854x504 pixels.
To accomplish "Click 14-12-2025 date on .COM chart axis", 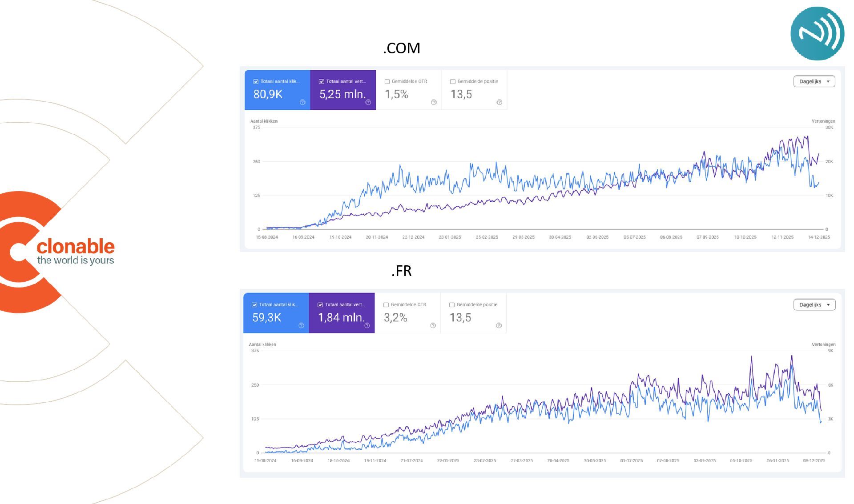I will (818, 237).
